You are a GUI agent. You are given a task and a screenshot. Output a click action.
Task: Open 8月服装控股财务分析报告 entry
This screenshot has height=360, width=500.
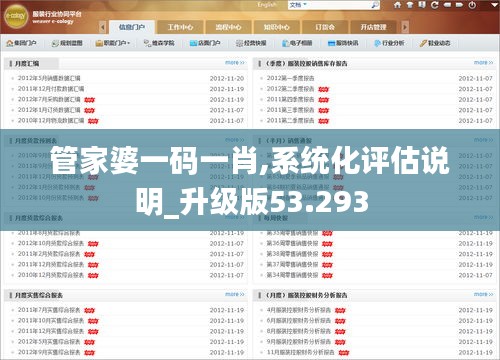[299, 331]
